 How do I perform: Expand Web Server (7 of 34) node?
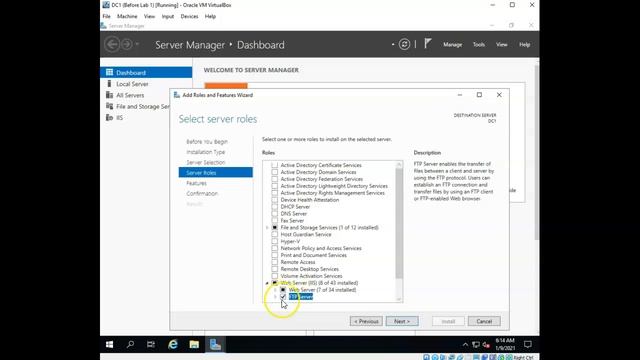275,290
